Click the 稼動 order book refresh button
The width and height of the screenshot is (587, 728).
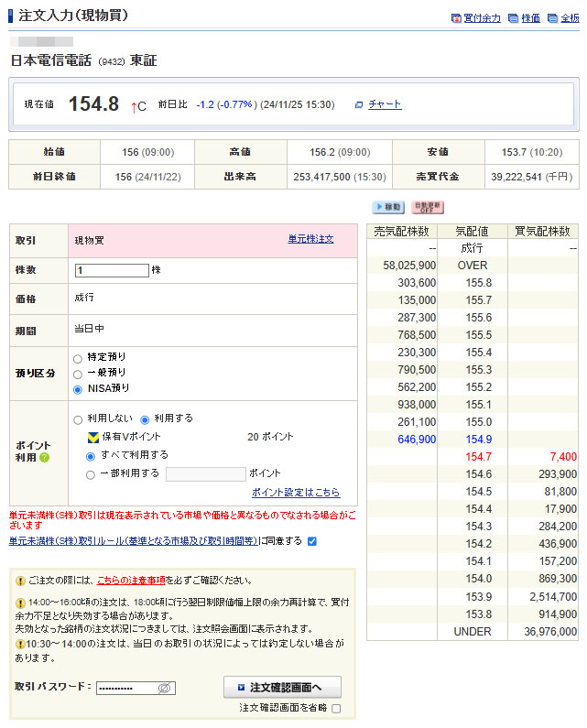tap(387, 208)
